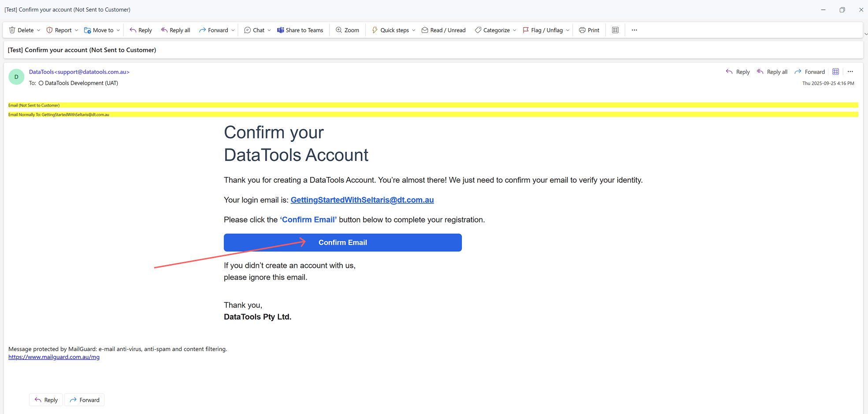Click the GettingStartedWithSeltaris email link
868x414 pixels.
pos(362,200)
